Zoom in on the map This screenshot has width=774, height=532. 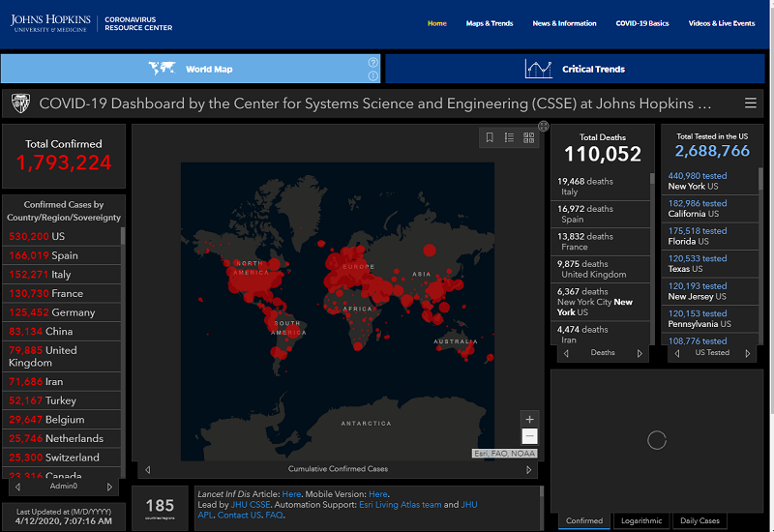coord(528,419)
